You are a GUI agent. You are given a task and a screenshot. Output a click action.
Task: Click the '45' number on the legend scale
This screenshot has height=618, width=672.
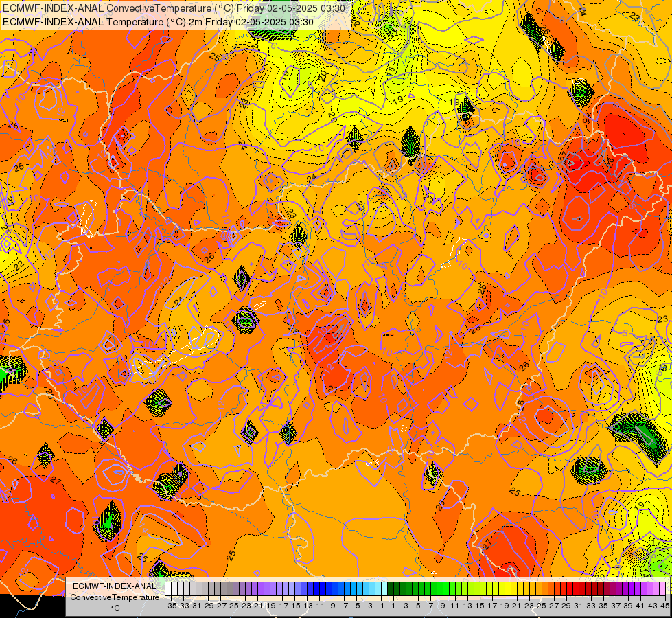point(664,606)
